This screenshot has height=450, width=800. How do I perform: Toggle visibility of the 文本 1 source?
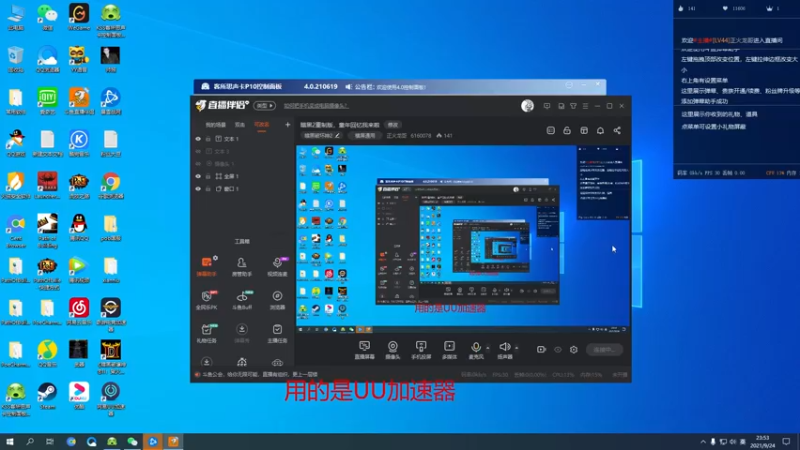(198, 139)
